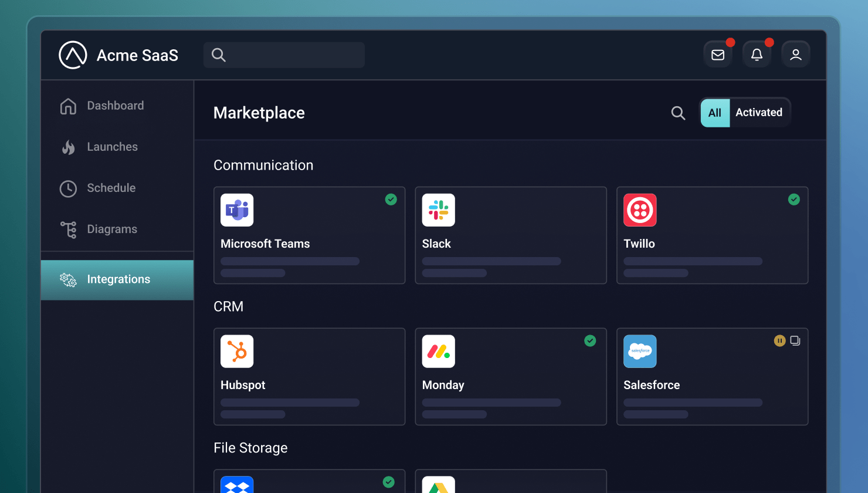Click the Marketplace search icon
Image resolution: width=868 pixels, height=493 pixels.
pyautogui.click(x=678, y=113)
